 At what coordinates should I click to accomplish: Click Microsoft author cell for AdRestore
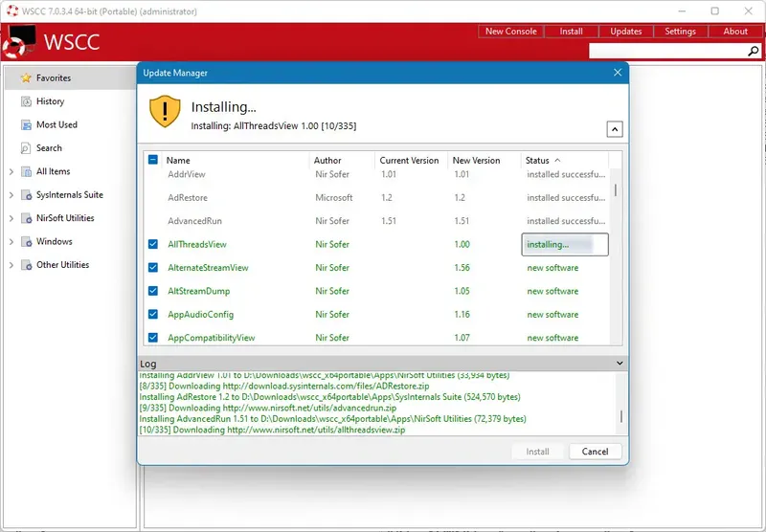(x=333, y=198)
